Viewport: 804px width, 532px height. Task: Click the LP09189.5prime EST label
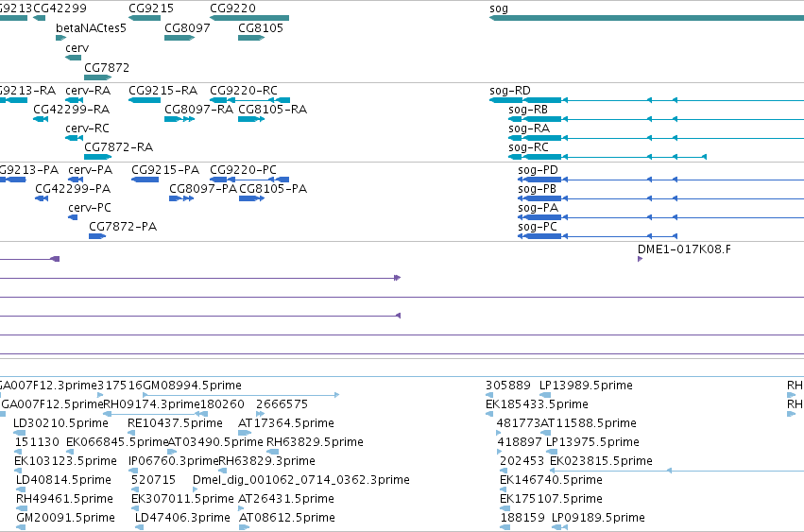tap(598, 518)
